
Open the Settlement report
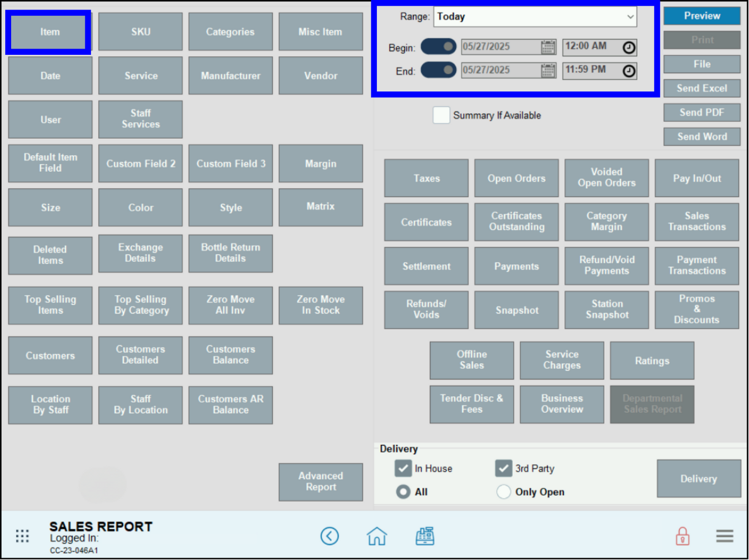(x=426, y=266)
